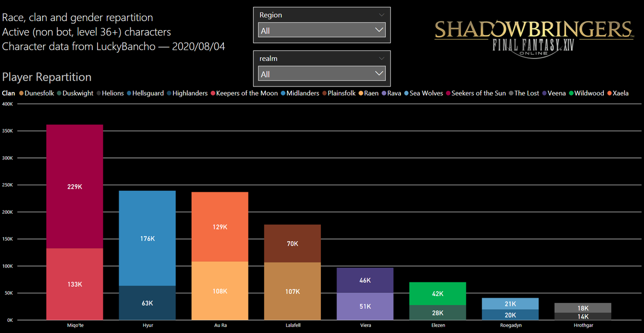The height and width of the screenshot is (333, 644).
Task: Select the 70K Plainsfolk bar segment
Action: [x=292, y=243]
